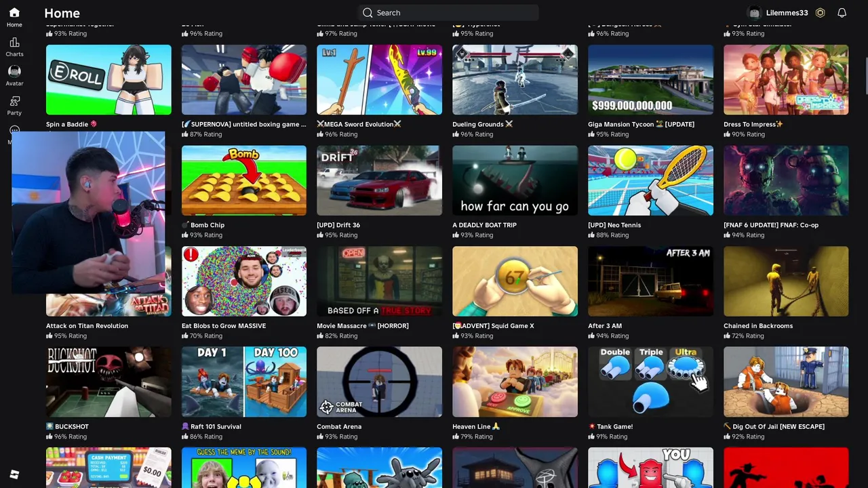Open the Bomb Chip game thumbnail

244,180
